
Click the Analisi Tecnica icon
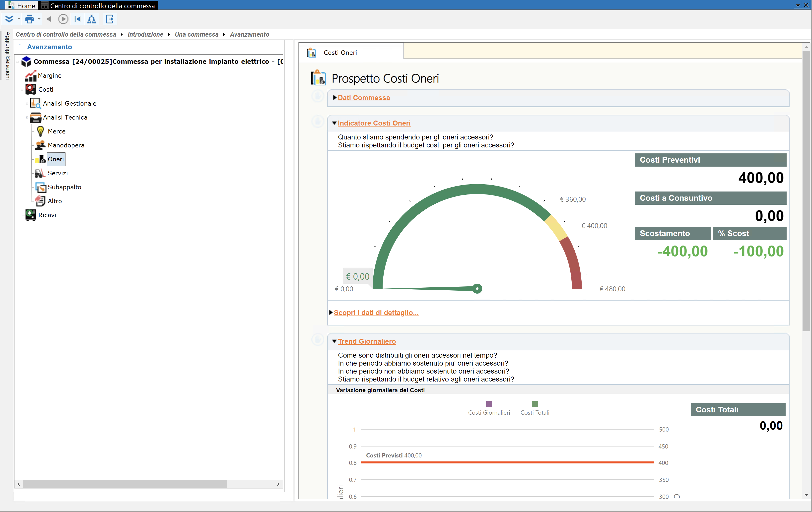[35, 117]
